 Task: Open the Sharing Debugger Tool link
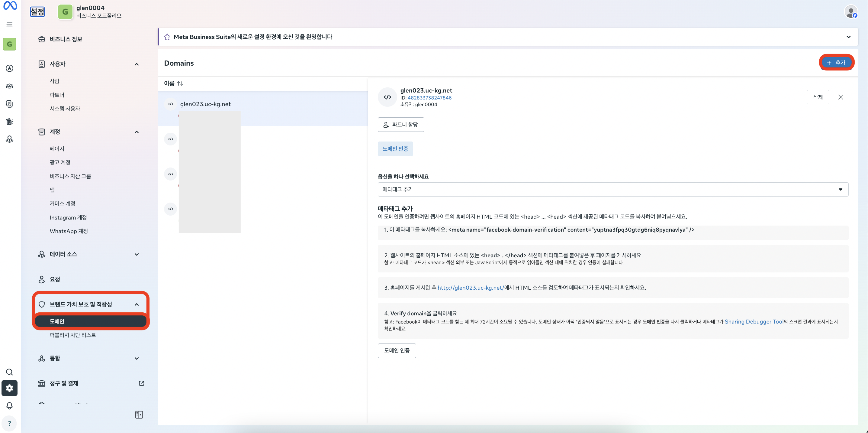[754, 322]
